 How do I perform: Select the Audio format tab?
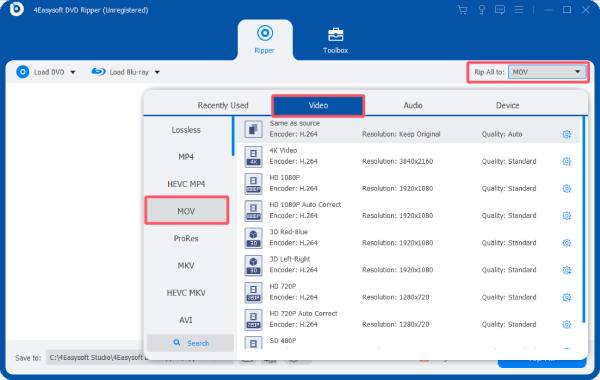pyautogui.click(x=413, y=105)
